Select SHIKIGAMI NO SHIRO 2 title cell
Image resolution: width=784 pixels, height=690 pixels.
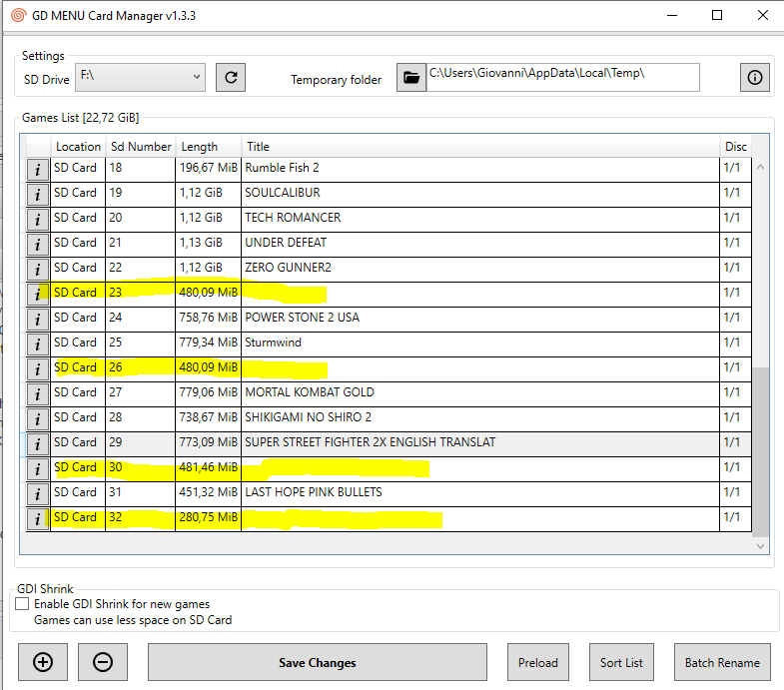tap(480, 419)
